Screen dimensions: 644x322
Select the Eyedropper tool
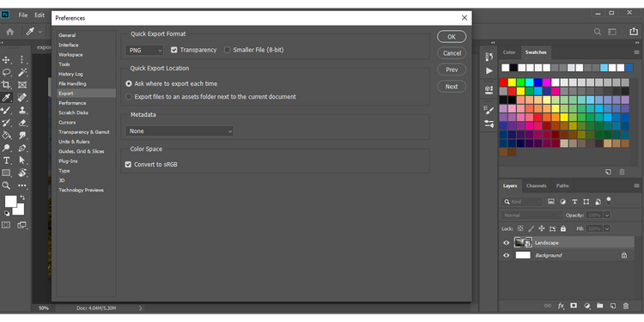point(6,97)
